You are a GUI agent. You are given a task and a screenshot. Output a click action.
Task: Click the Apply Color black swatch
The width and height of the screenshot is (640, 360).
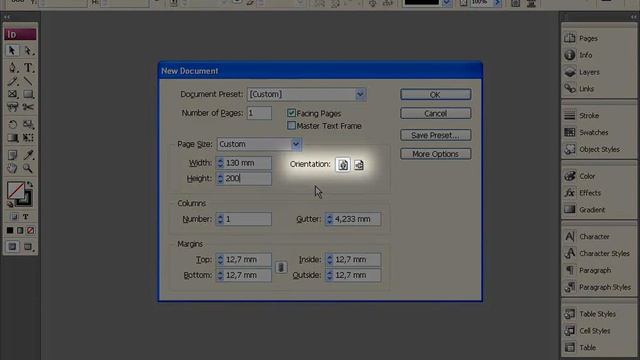coord(10,231)
